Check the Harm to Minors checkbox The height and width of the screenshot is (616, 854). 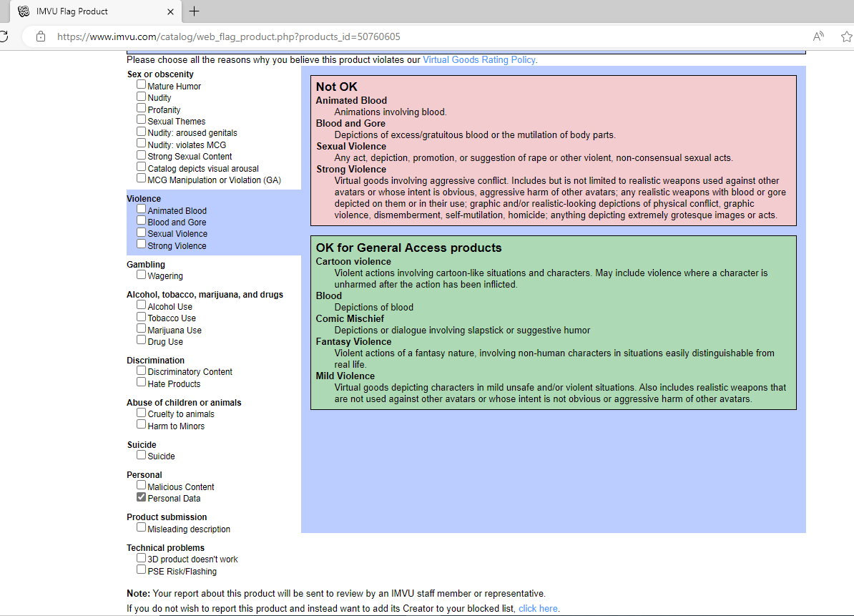click(x=141, y=424)
